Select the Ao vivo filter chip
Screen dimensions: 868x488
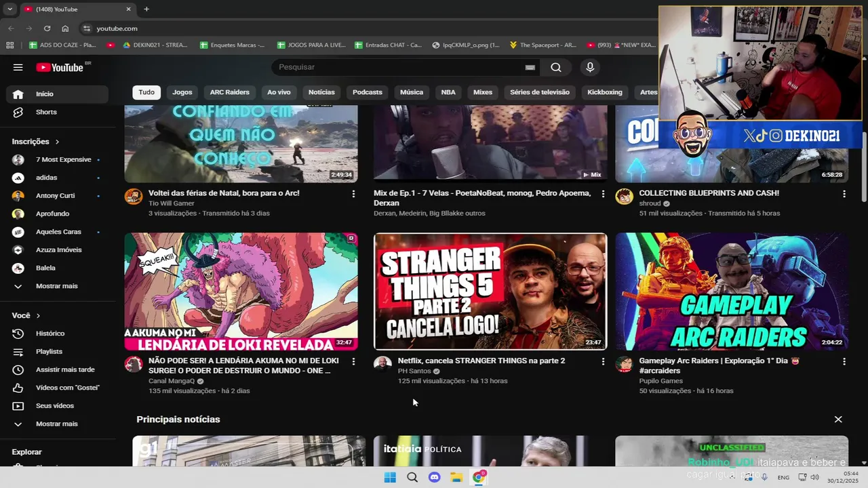[x=279, y=92]
